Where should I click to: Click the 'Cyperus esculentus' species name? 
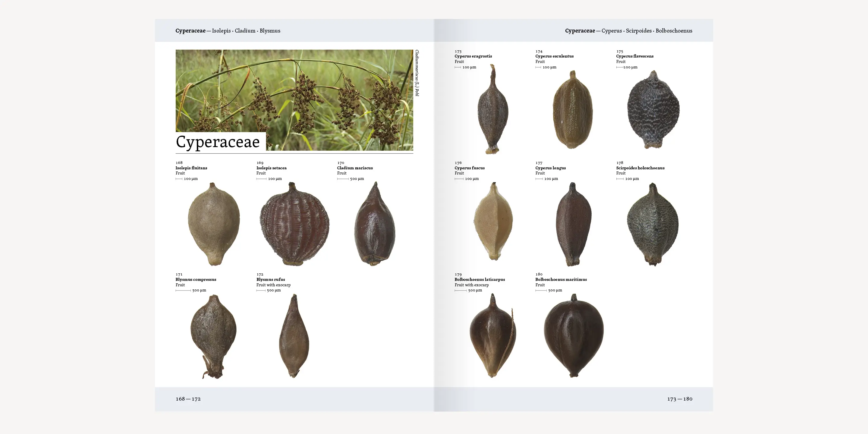pyautogui.click(x=554, y=56)
